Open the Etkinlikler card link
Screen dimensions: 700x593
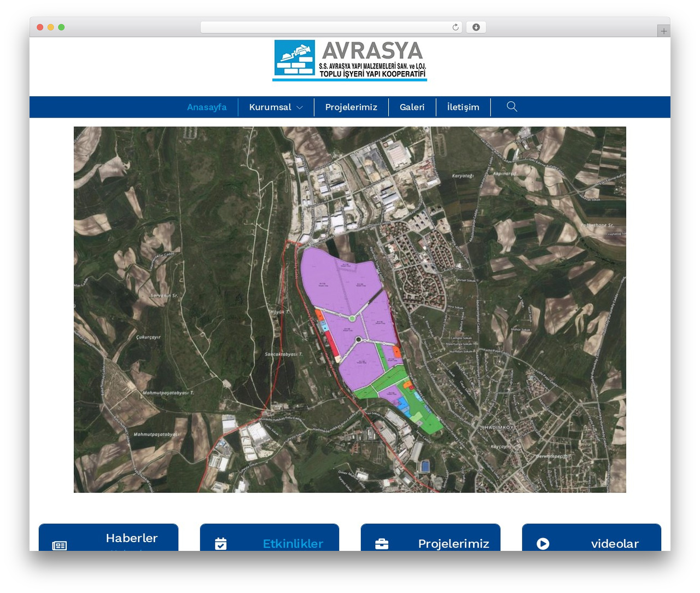[293, 544]
